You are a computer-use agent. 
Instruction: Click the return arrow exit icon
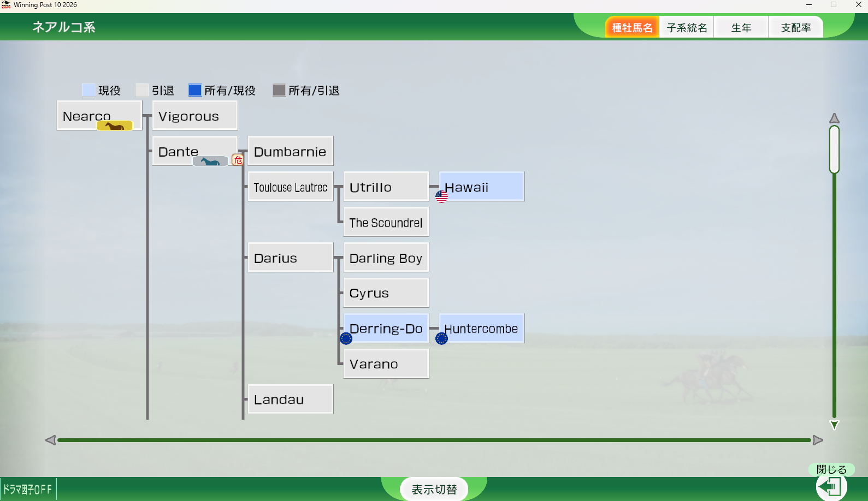[x=831, y=486]
